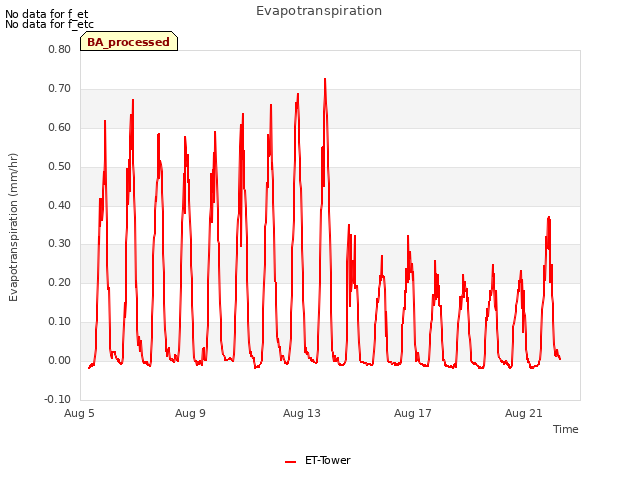Screen dimensions: 640x480
Task: Click the Aug 21 x-axis tick label
Action: pos(524,413)
